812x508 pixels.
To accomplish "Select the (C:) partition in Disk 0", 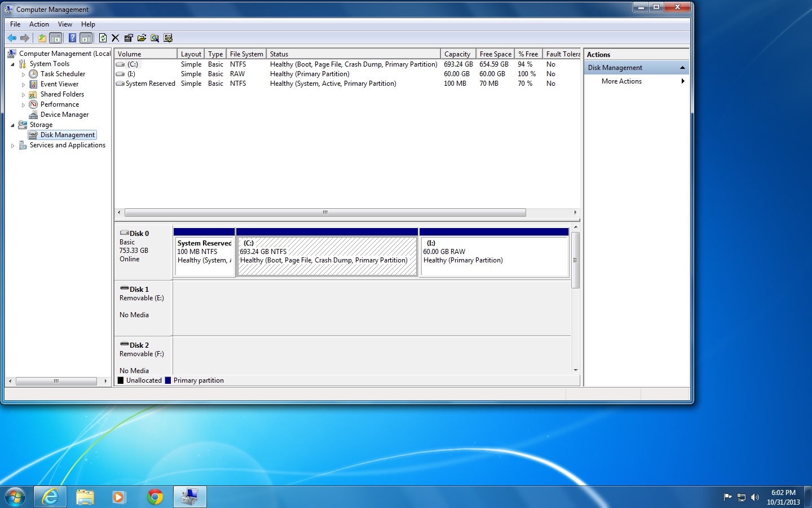I will click(x=327, y=256).
